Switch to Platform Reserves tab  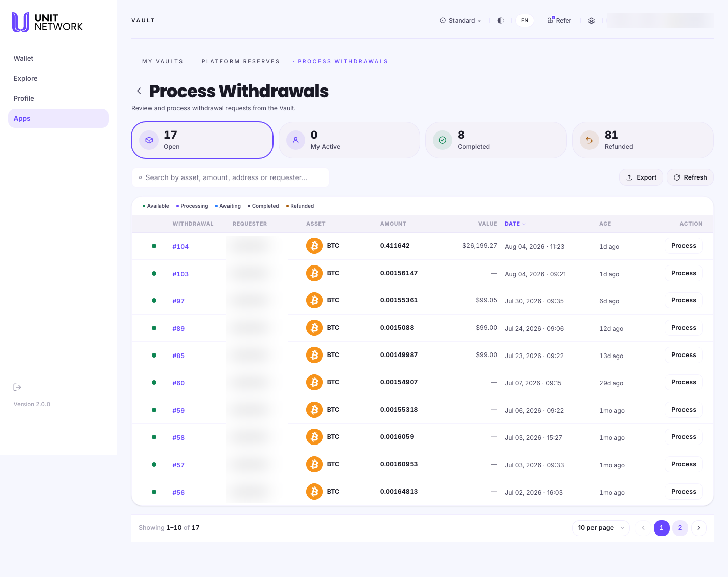coord(241,62)
